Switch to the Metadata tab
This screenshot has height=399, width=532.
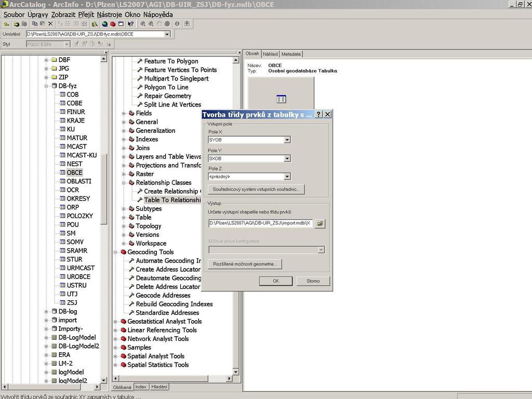(291, 54)
